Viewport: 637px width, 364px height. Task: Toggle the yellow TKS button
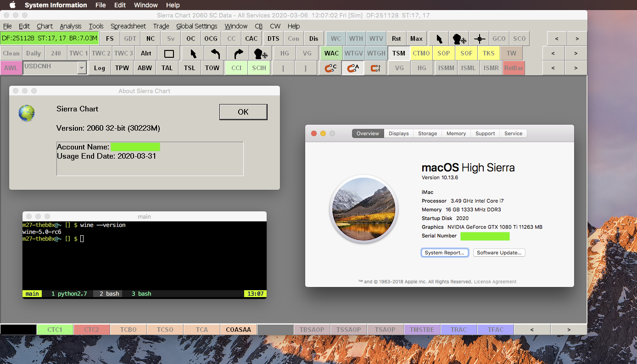pyautogui.click(x=489, y=54)
